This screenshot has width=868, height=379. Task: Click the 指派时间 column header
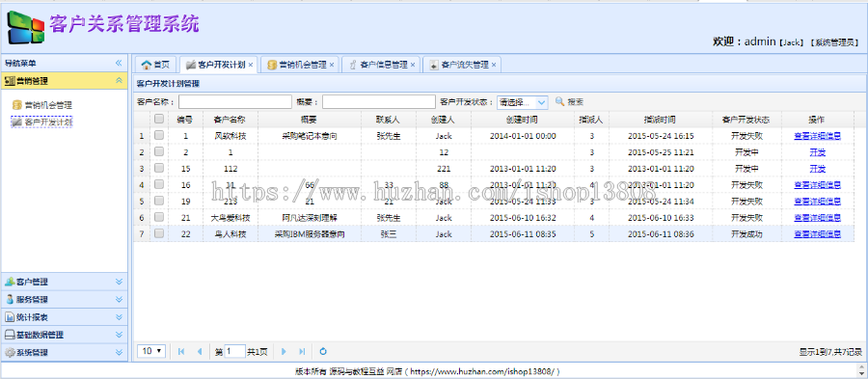[660, 119]
